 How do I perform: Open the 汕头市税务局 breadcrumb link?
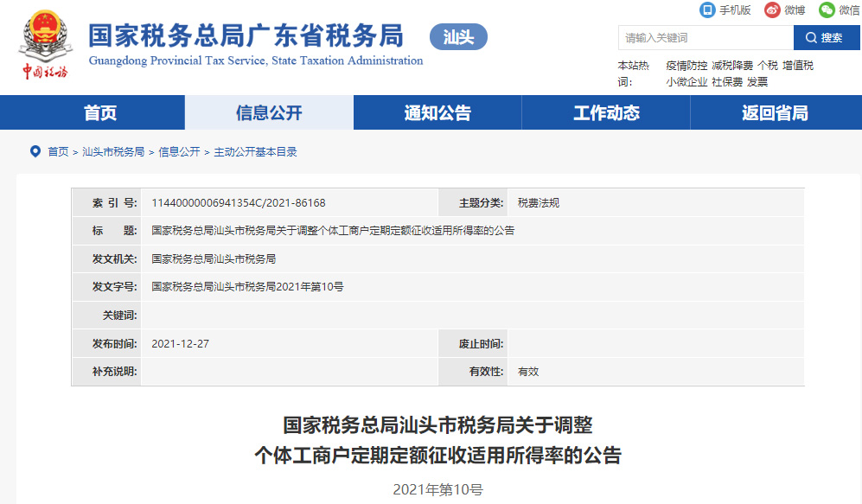tap(113, 152)
